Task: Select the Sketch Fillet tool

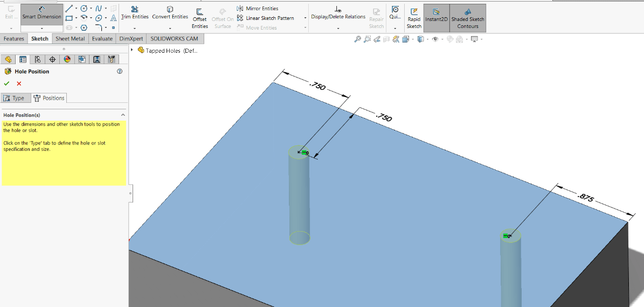Action: click(99, 27)
